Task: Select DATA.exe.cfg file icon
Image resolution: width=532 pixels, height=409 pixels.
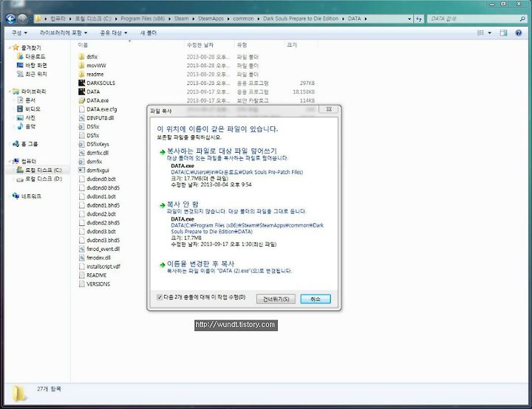Action: point(81,109)
